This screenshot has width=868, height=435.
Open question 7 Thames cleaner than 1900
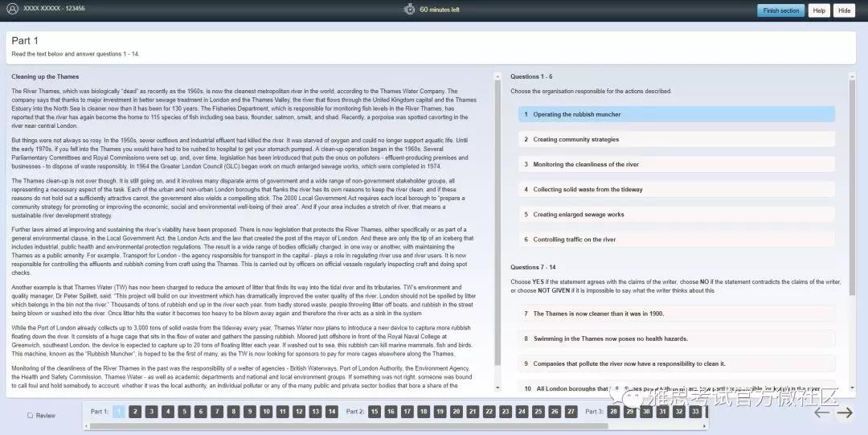click(677, 314)
